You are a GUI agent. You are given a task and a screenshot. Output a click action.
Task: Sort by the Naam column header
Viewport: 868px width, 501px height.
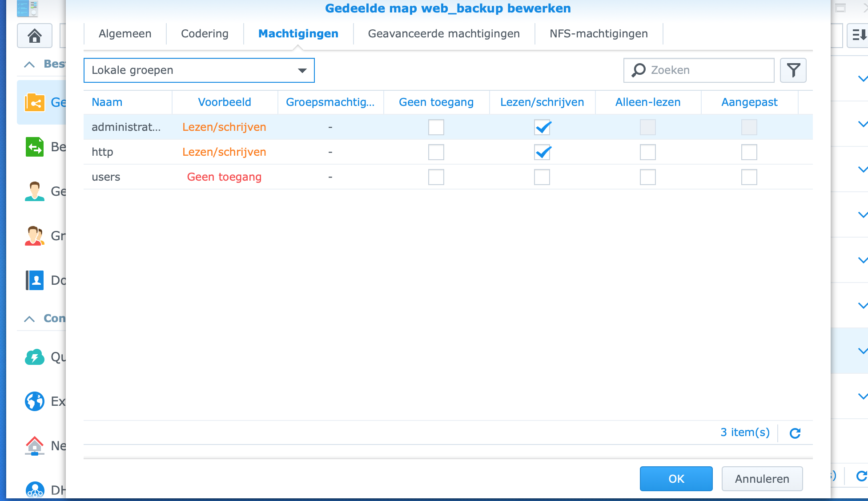(128, 102)
